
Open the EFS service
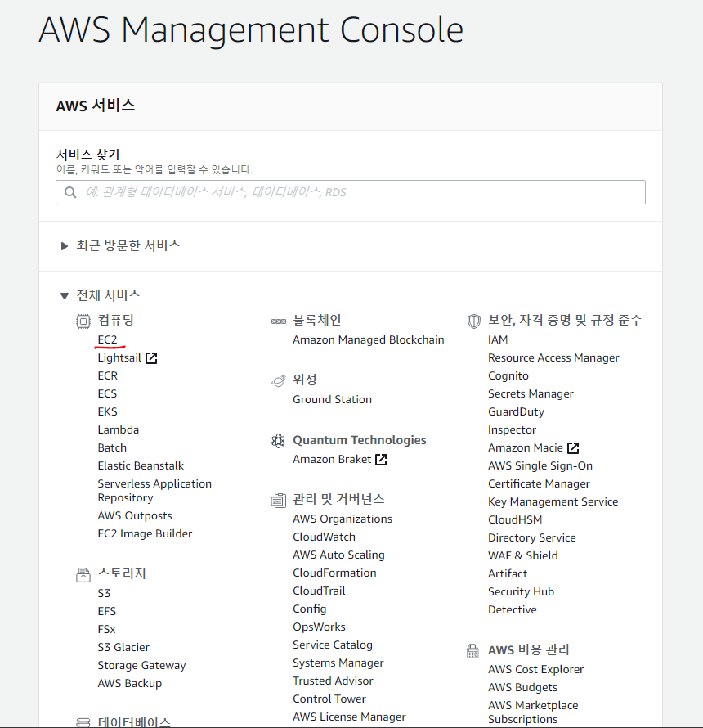107,612
